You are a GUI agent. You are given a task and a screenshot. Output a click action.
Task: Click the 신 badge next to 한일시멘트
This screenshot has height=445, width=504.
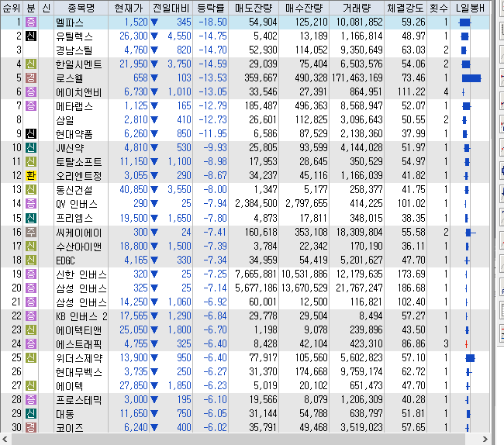coord(31,64)
